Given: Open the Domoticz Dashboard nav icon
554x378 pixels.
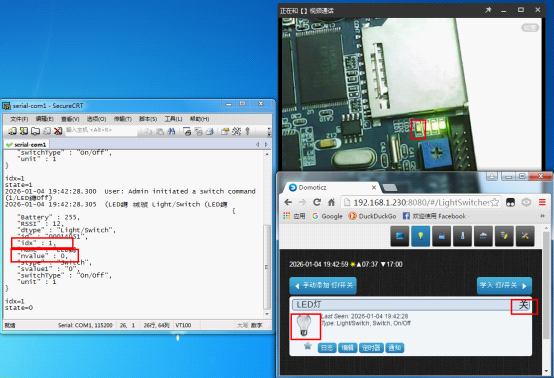Looking at the screenshot, I should pos(400,236).
